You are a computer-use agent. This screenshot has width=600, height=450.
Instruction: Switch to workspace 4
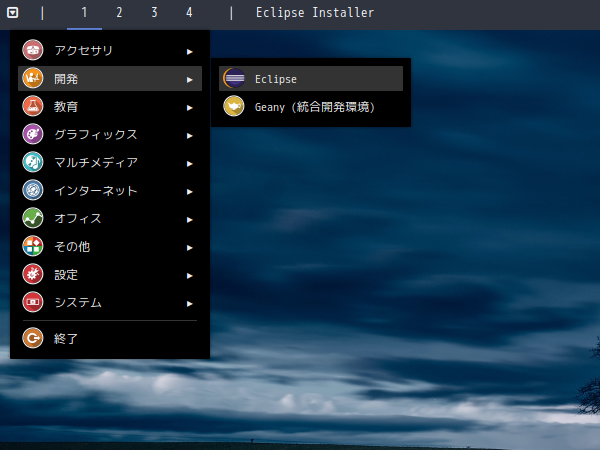[x=189, y=13]
